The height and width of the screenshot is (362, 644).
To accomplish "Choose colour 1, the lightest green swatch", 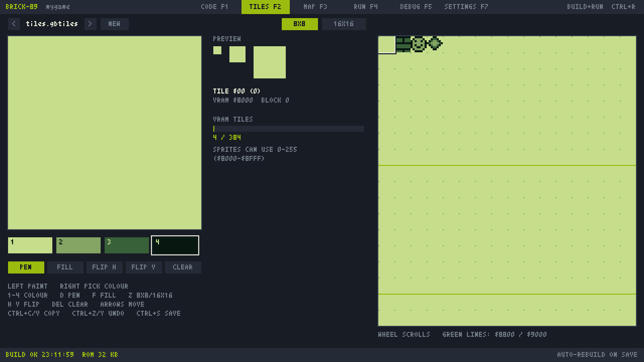I will 30,245.
